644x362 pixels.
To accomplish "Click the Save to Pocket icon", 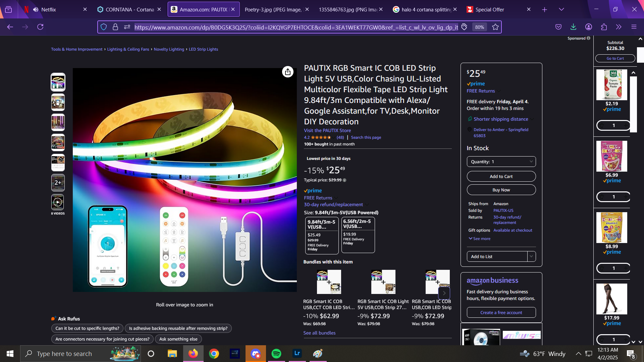I will click(x=558, y=27).
